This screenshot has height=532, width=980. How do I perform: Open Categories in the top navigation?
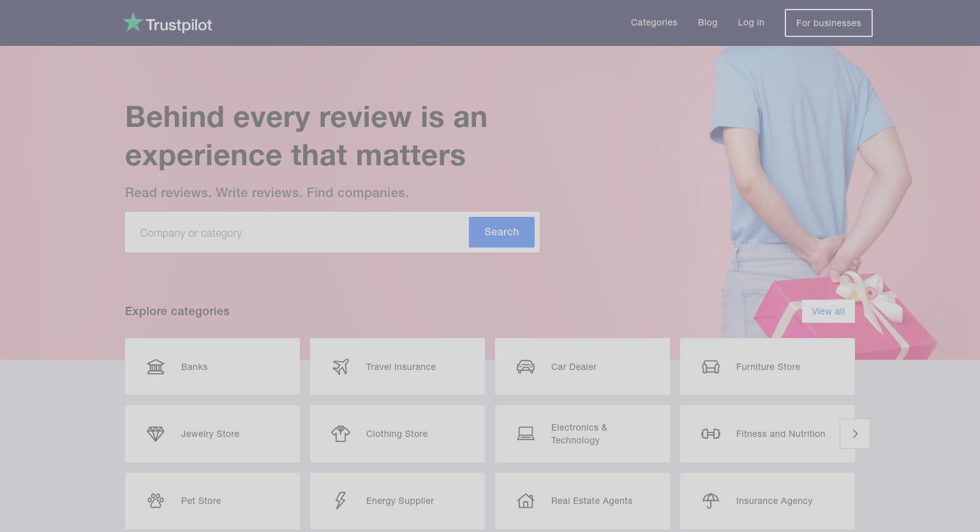tap(654, 22)
